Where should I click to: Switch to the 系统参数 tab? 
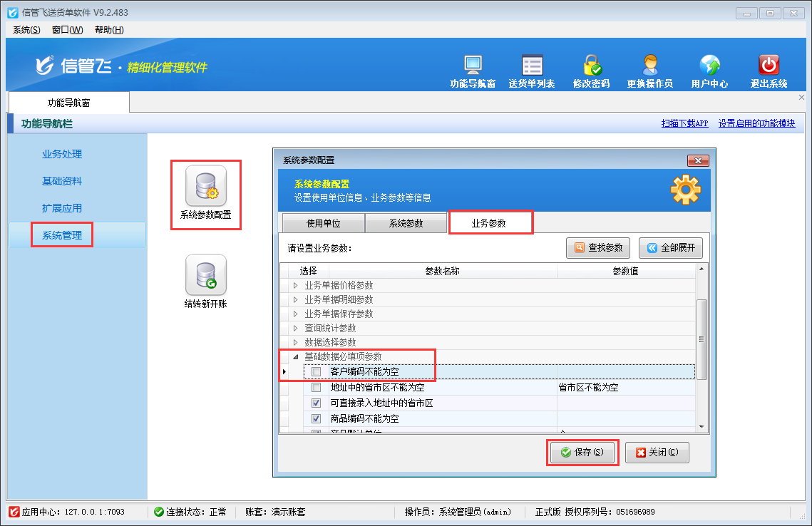point(406,223)
